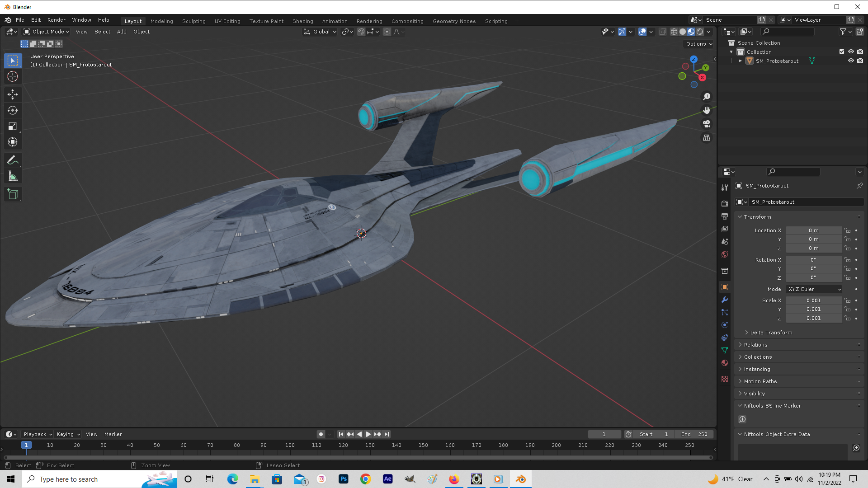Switch perspective/orthographic grid icon
Screen dimensions: 868x488
coord(707,137)
